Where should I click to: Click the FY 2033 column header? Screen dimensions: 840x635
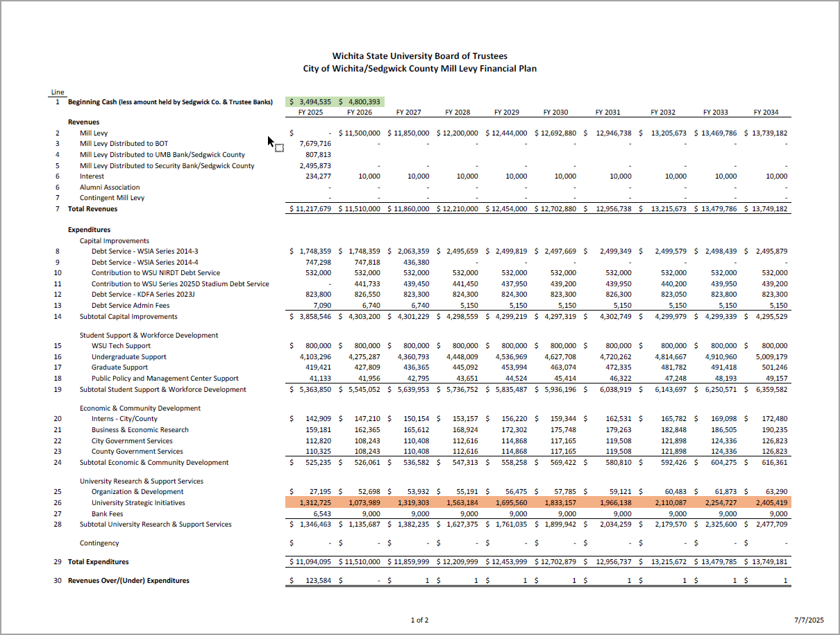click(x=716, y=112)
